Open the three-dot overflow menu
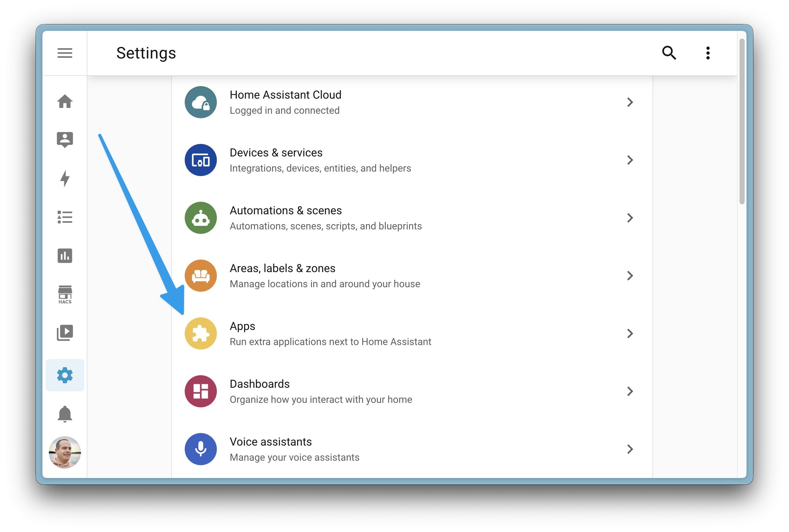Image resolution: width=789 pixels, height=532 pixels. [708, 53]
